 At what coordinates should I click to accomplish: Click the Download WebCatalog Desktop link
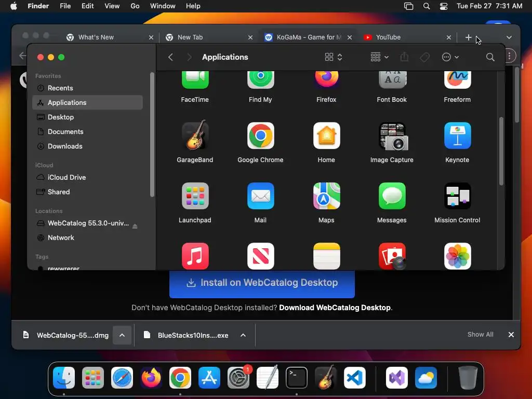click(335, 308)
